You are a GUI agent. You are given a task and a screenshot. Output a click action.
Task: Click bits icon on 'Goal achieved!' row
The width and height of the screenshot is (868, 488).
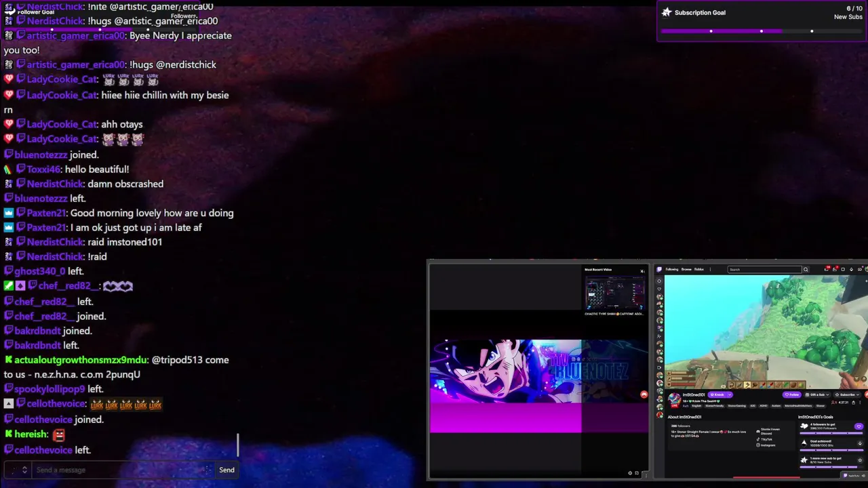pos(860,443)
